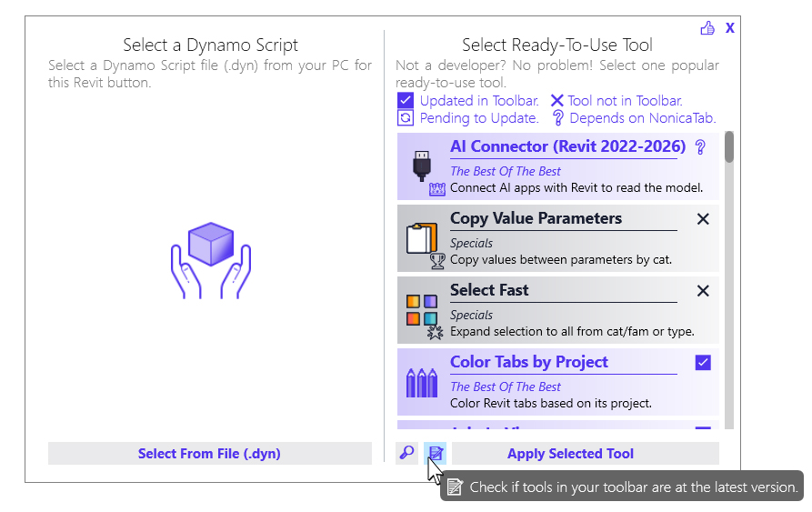Screen dimensions: 812x512
Task: Click the tools list scrollbar thumb
Action: (729, 147)
